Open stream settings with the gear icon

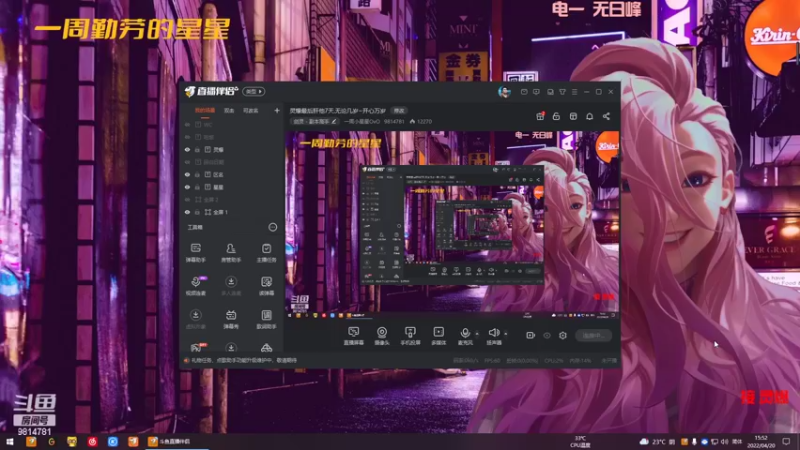pyautogui.click(x=563, y=335)
